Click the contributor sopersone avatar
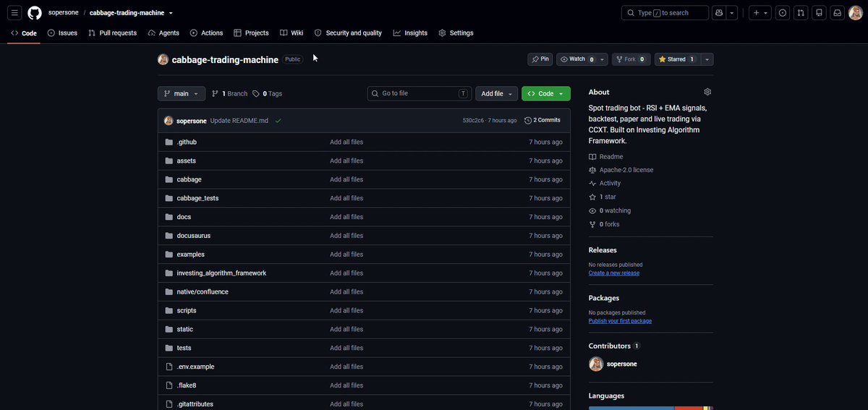 pos(596,364)
